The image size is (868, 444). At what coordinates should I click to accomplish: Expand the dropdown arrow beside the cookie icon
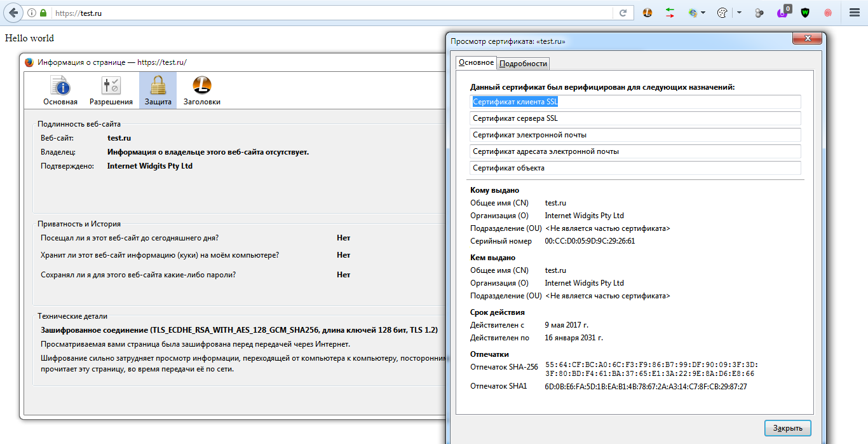[739, 13]
